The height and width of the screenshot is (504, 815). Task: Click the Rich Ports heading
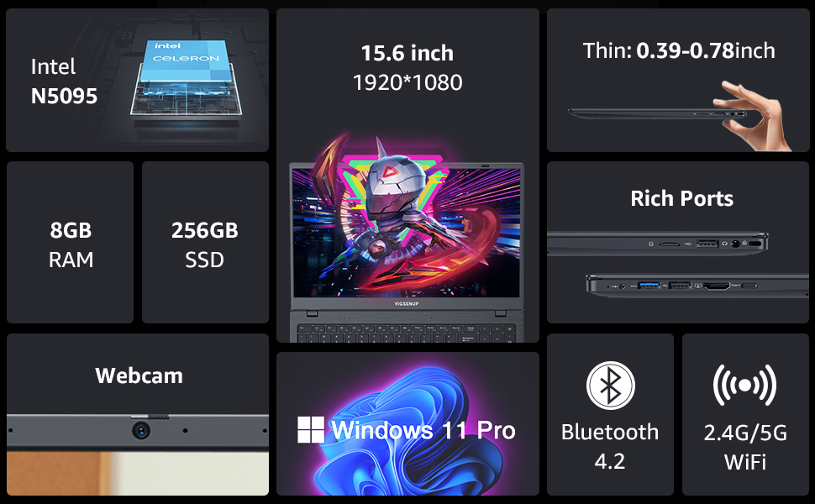click(682, 198)
